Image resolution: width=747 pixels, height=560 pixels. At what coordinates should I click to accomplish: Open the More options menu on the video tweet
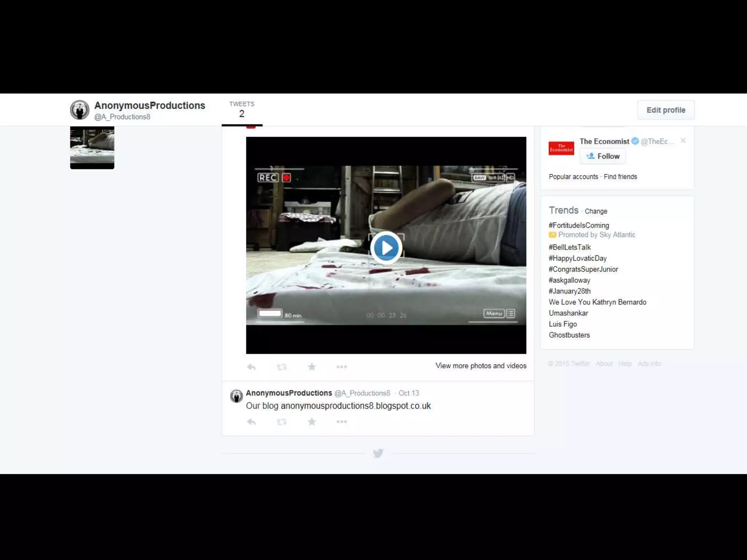pos(341,367)
